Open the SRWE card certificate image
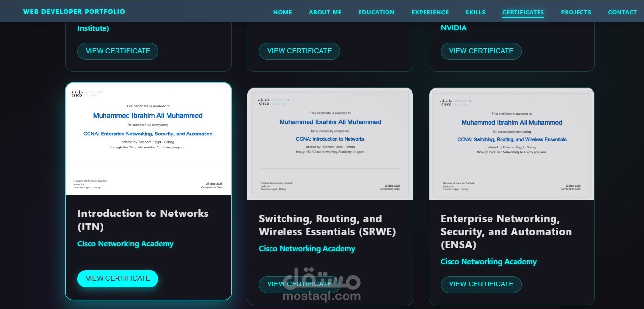 330,144
